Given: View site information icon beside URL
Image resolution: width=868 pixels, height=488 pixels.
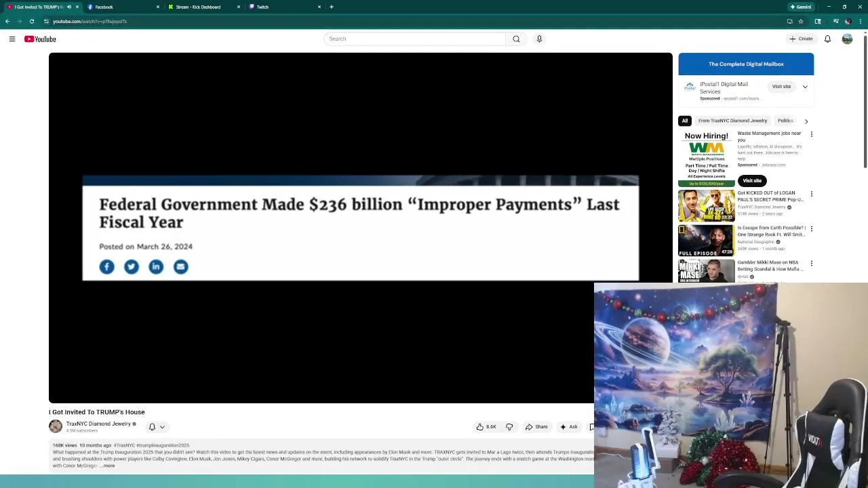Looking at the screenshot, I should [46, 21].
